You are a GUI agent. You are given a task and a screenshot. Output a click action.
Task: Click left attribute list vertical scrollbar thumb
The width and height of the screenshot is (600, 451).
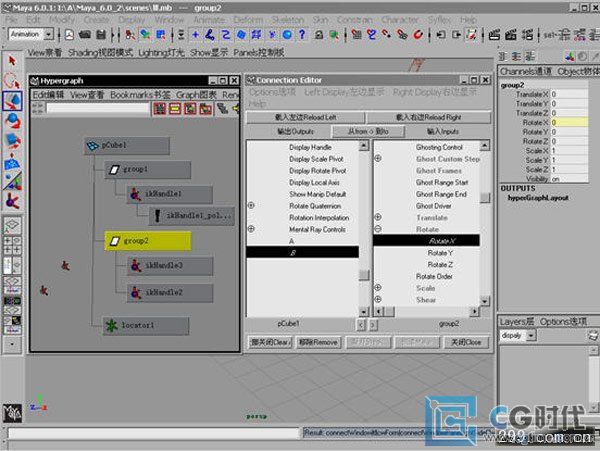[x=364, y=275]
